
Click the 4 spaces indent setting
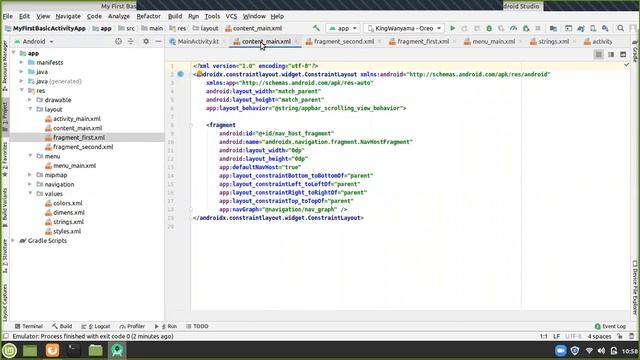[x=599, y=336]
